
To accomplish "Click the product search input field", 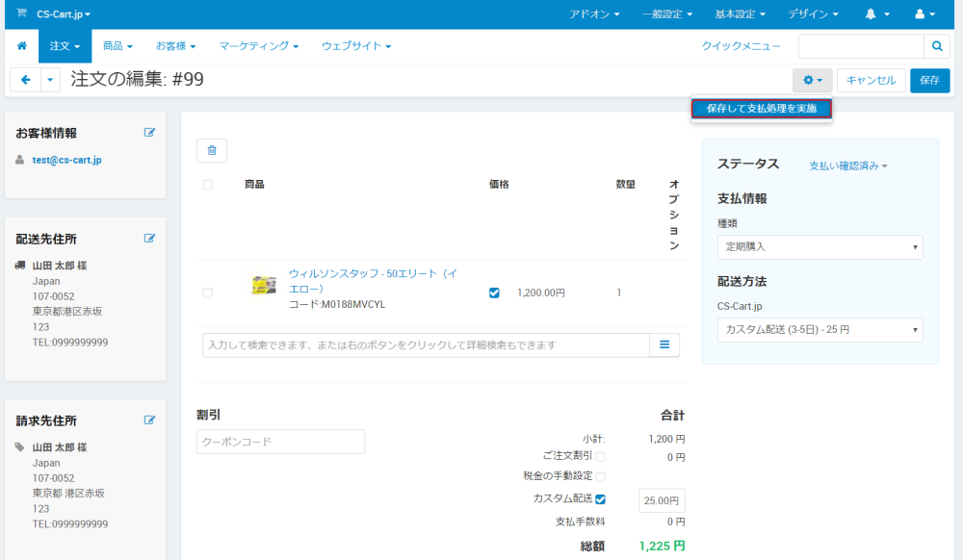I will pyautogui.click(x=427, y=345).
